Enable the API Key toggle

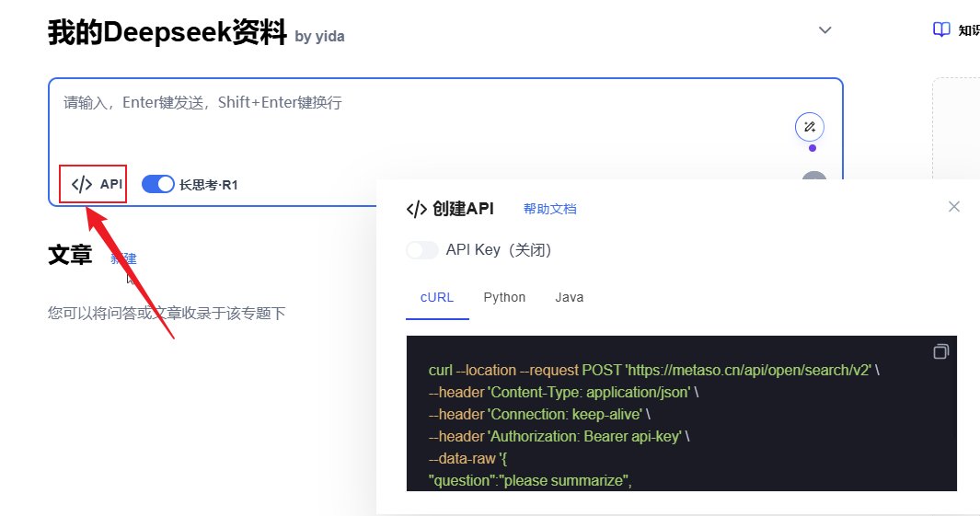421,250
